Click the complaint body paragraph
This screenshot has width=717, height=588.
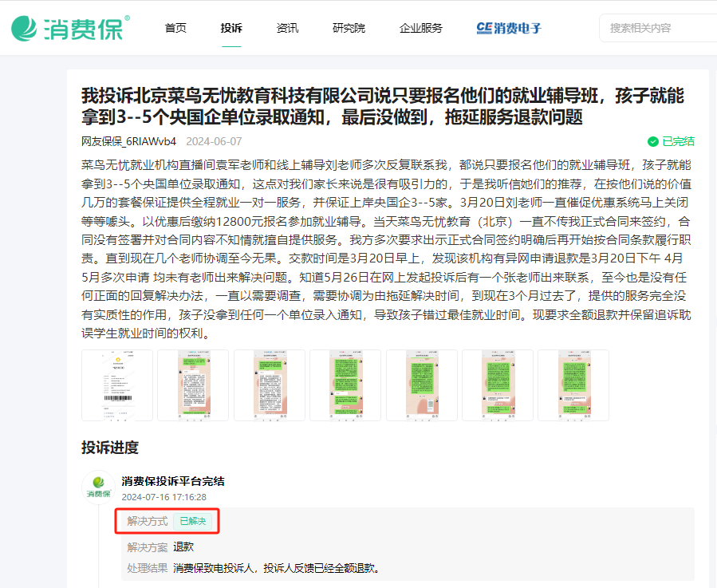(x=386, y=249)
